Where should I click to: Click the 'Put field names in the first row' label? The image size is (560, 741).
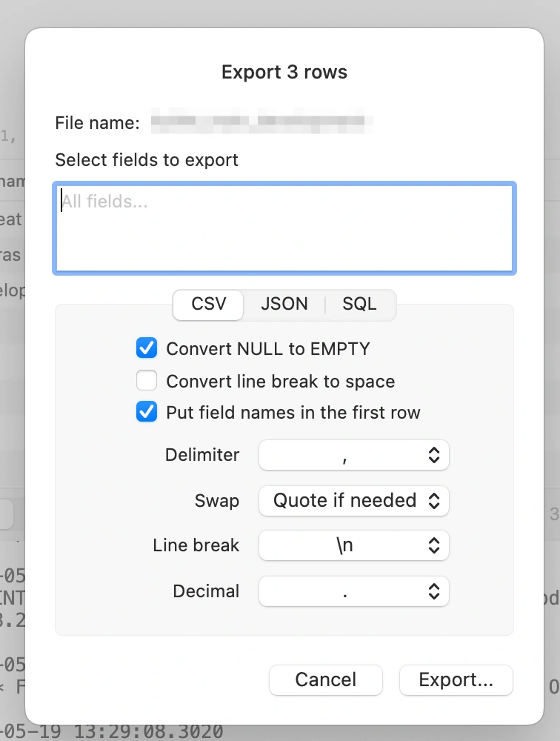coord(293,413)
